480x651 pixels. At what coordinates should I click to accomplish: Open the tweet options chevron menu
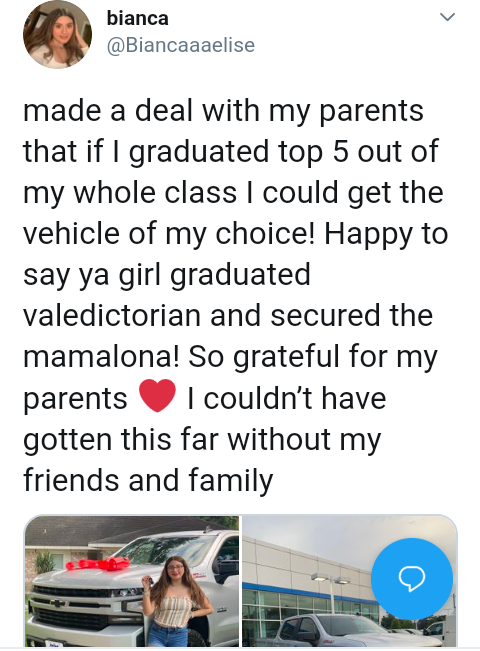click(447, 17)
